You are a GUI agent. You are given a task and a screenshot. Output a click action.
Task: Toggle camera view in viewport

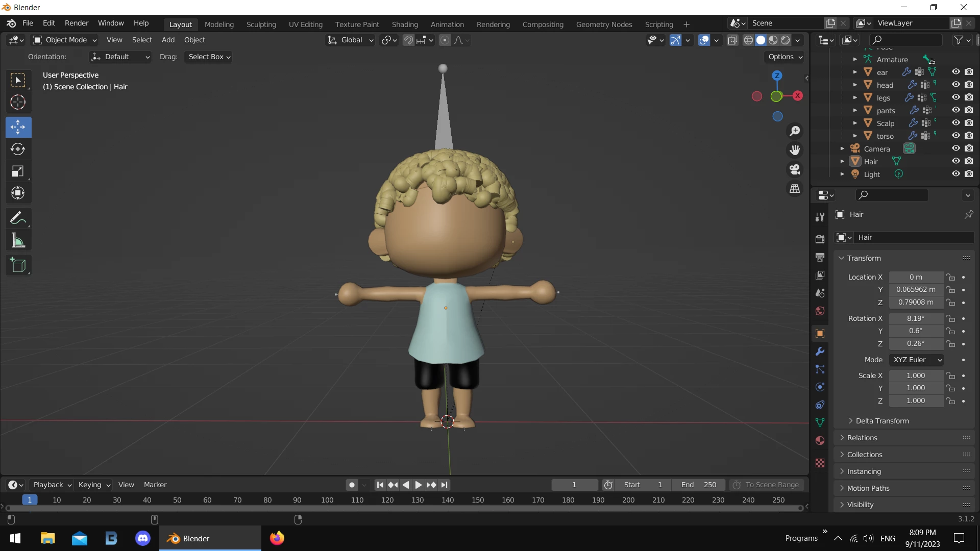coord(795,169)
